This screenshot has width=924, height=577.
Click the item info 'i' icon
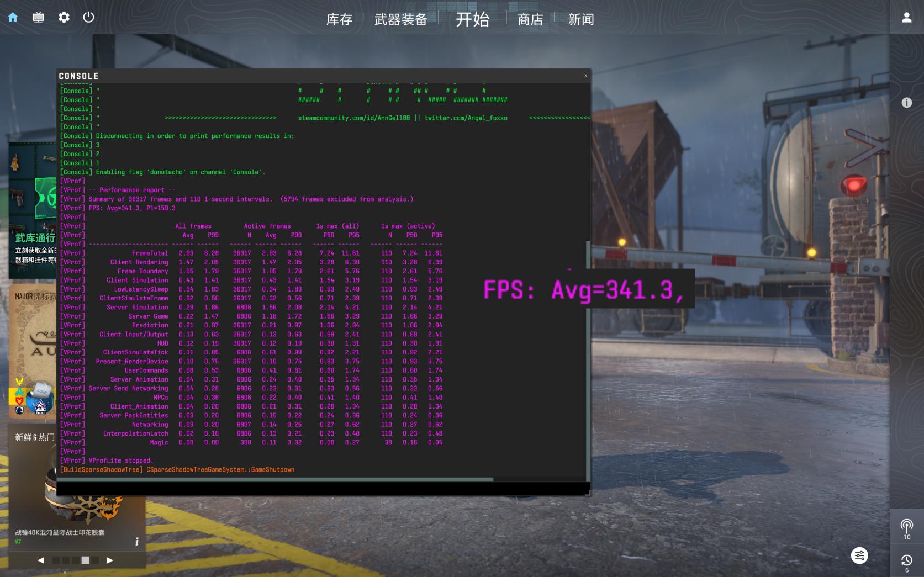pos(136,542)
